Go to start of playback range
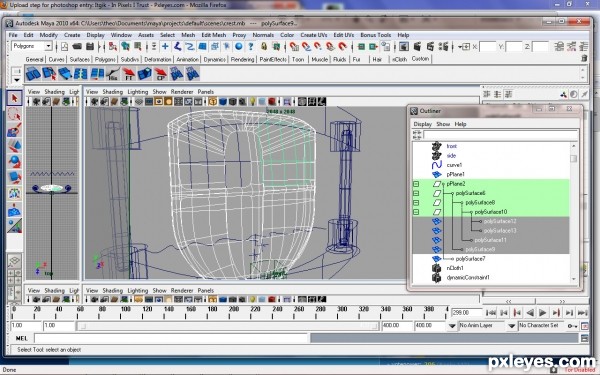600x375 pixels. click(x=491, y=313)
